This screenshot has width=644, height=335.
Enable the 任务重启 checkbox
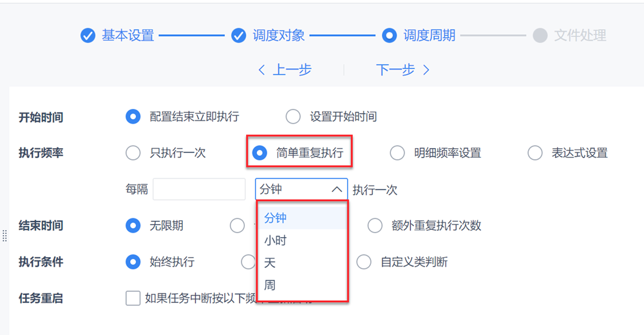tap(133, 298)
